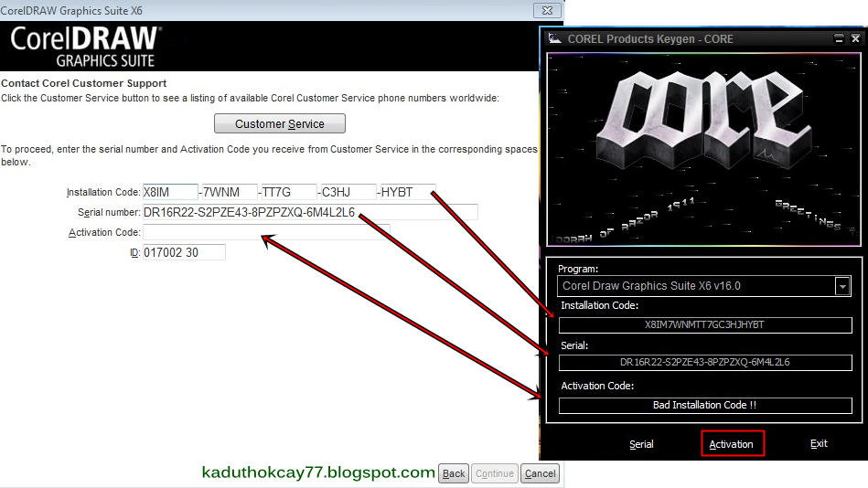Select the Corel Draw Graphics Suite X6 v16.0 combo box
This screenshot has height=488, width=868.
click(x=704, y=286)
